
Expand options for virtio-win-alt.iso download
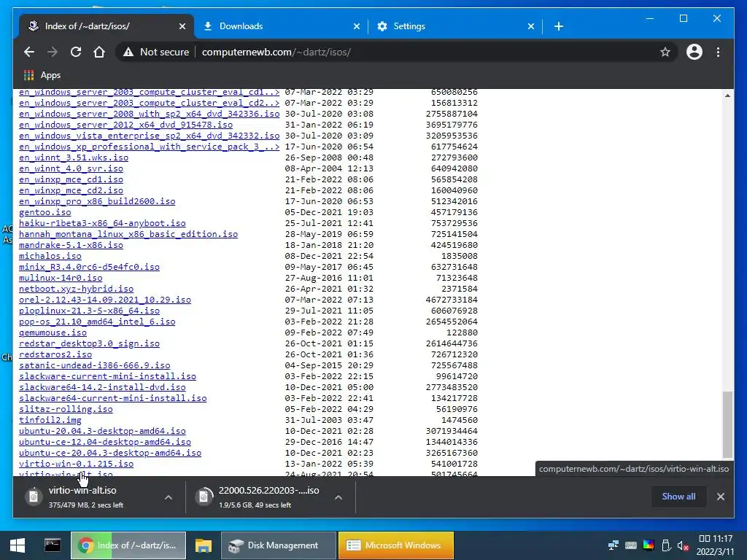(x=169, y=497)
